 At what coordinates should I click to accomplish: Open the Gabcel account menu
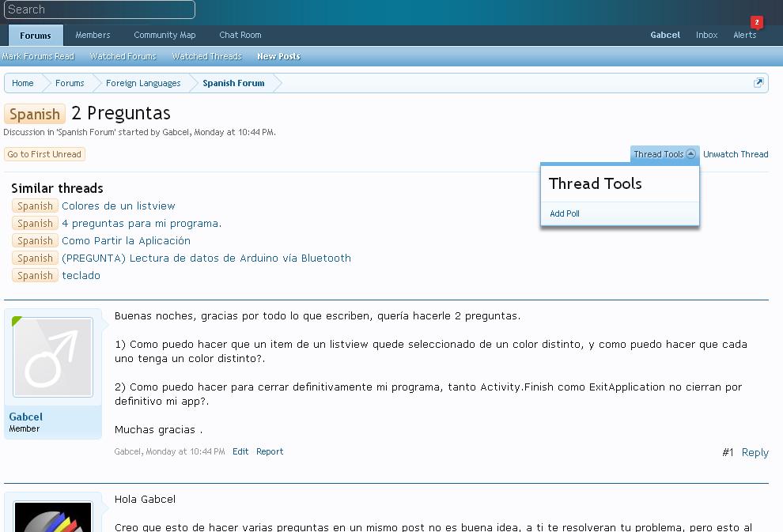pos(665,35)
